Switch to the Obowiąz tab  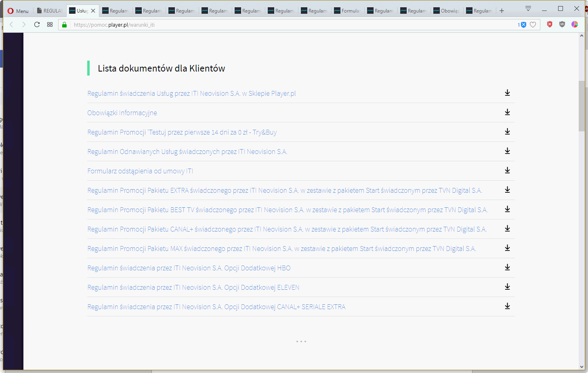tap(446, 11)
